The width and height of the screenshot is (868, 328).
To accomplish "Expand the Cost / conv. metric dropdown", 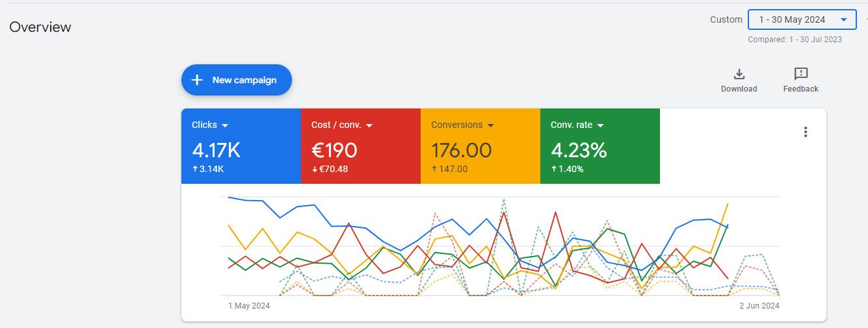I will (x=369, y=125).
